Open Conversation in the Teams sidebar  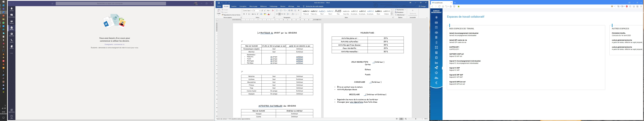[12, 16]
